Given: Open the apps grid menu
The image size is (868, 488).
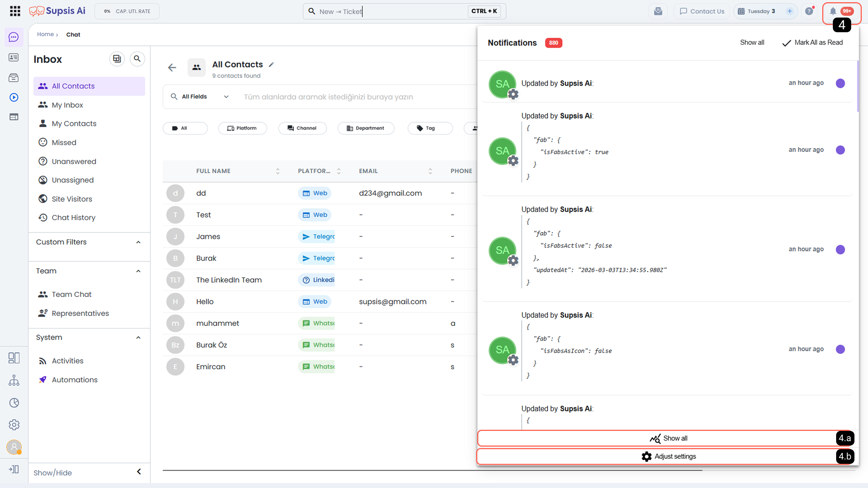Looking at the screenshot, I should tap(15, 11).
